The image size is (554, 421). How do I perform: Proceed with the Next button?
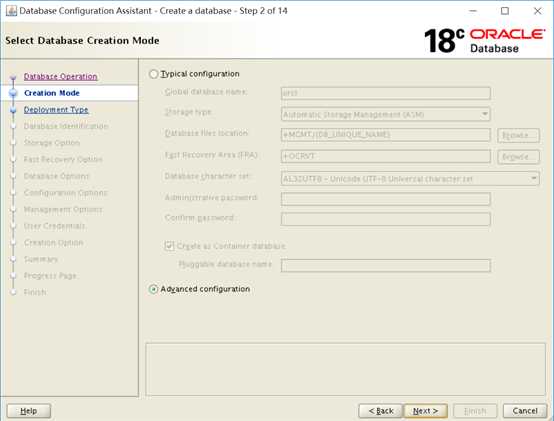(x=425, y=411)
